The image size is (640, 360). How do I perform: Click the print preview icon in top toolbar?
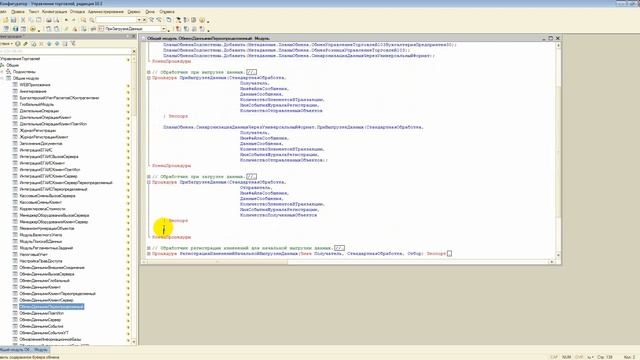pyautogui.click(x=56, y=20)
